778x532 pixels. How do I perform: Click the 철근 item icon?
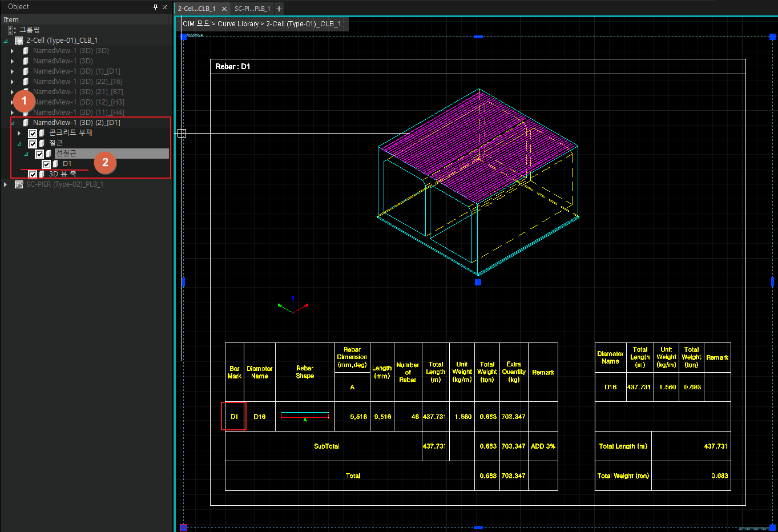(x=42, y=143)
